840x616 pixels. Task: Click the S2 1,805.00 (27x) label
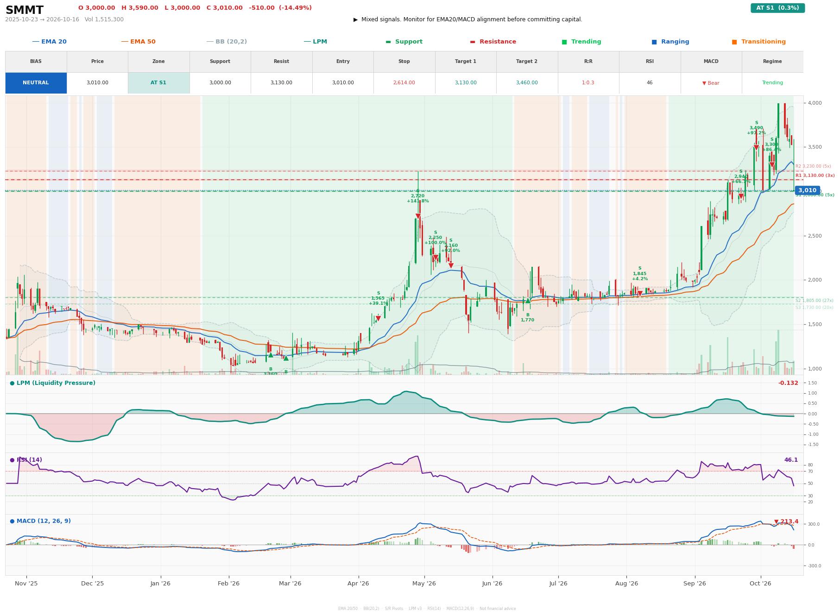click(x=814, y=301)
